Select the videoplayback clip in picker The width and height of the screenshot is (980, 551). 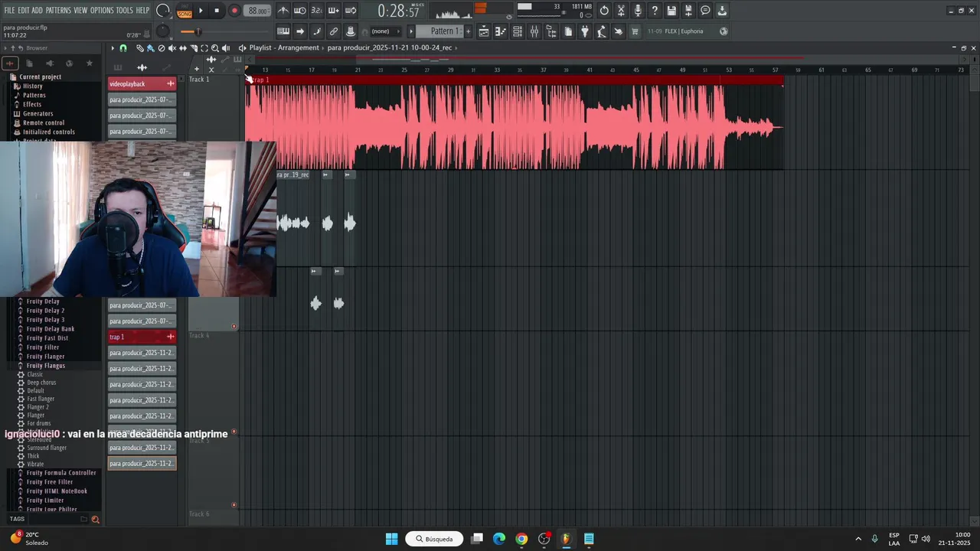142,83
